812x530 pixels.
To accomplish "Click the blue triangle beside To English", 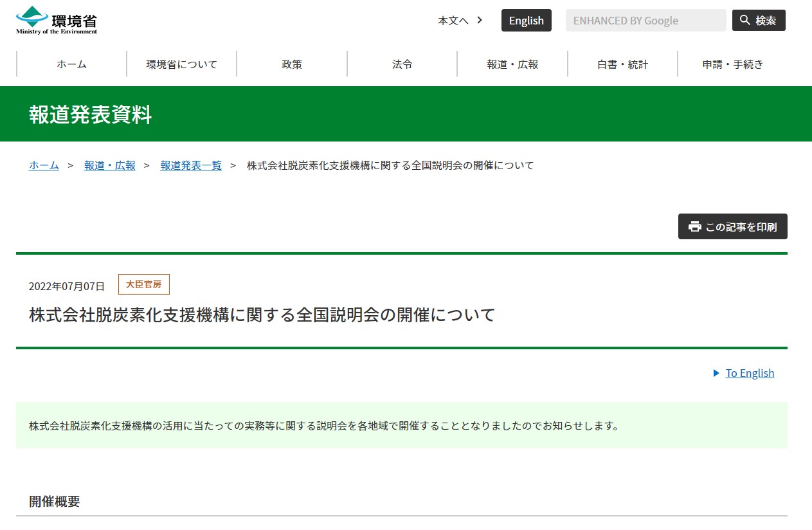I will click(x=716, y=373).
